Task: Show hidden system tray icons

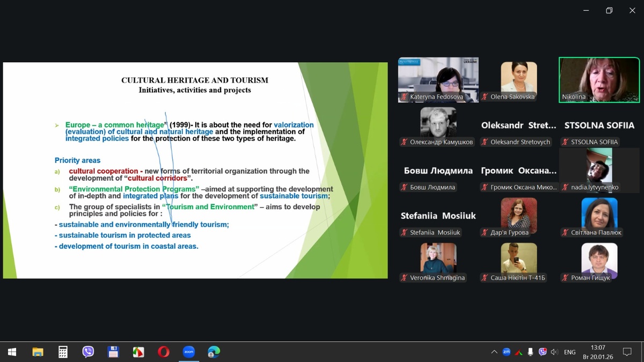Action: (494, 352)
